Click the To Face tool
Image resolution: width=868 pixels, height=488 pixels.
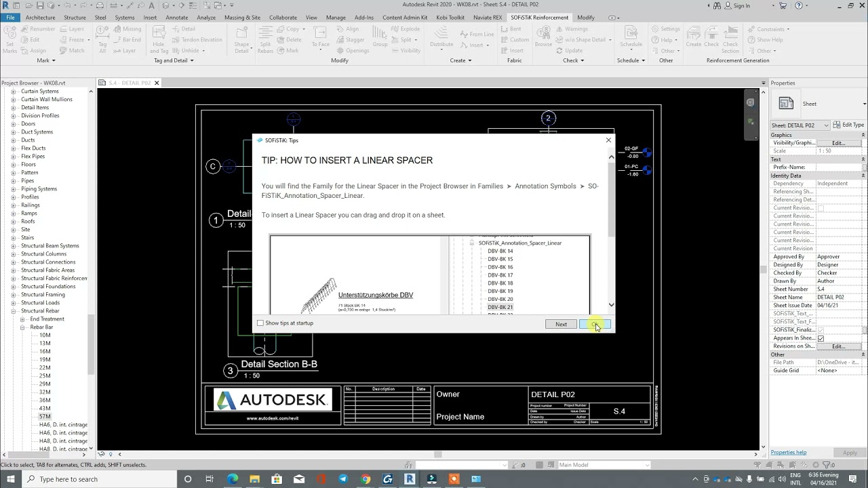point(320,39)
